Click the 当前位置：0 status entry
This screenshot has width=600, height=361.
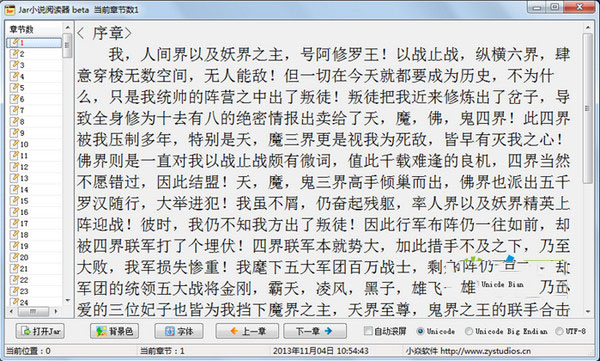[x=28, y=351]
